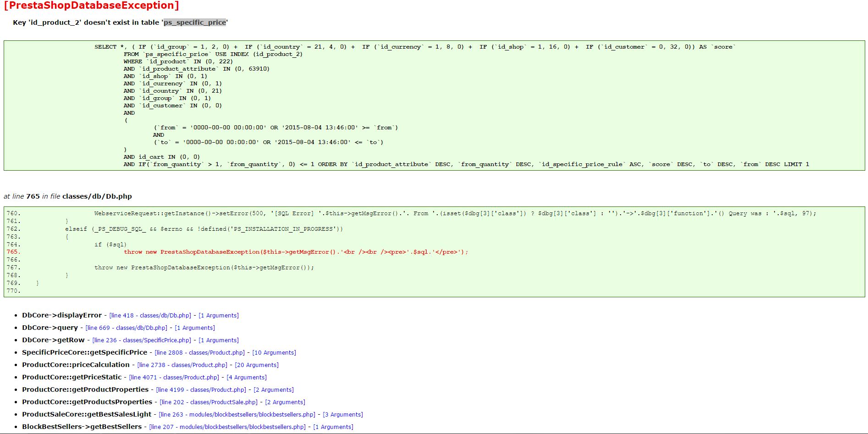
Task: View the 20 Arguments for priceCalculation
Action: click(257, 365)
